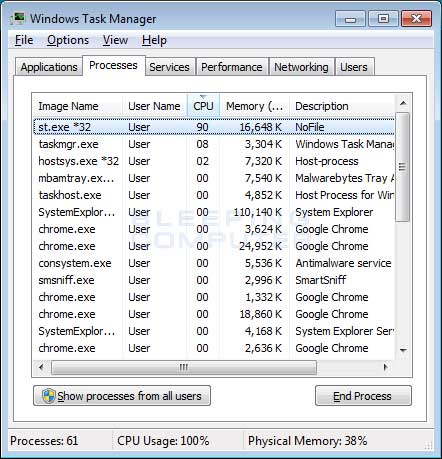Open the View menu
Screen dimensions: 442x459
pyautogui.click(x=115, y=40)
